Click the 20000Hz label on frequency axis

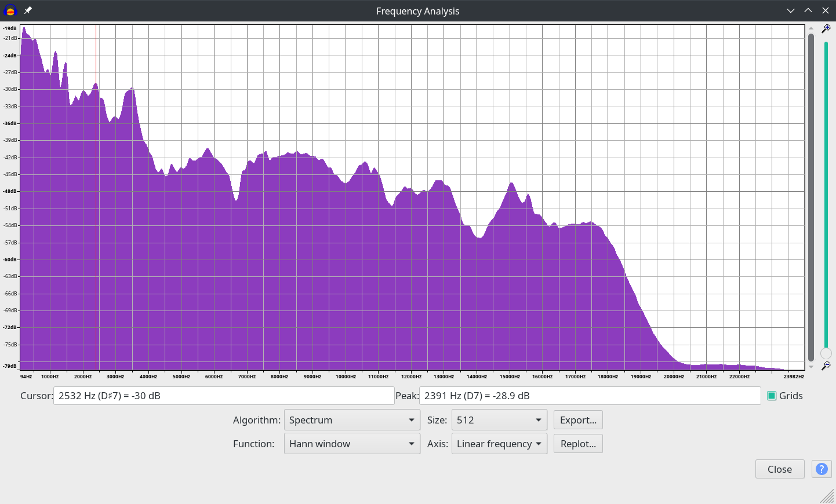coord(674,377)
